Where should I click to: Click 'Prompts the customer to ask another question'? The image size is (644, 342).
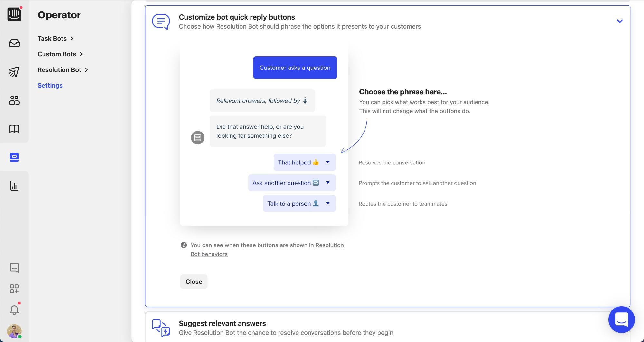pos(417,183)
